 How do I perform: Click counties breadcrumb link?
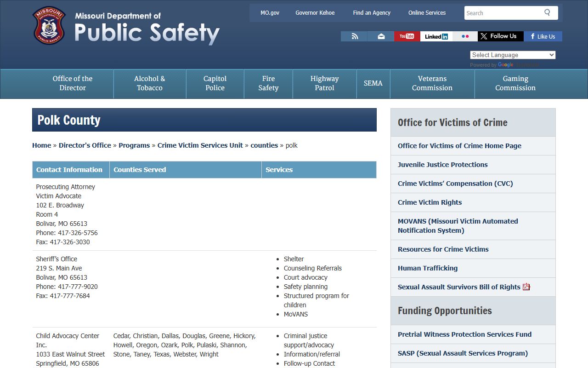click(x=264, y=145)
